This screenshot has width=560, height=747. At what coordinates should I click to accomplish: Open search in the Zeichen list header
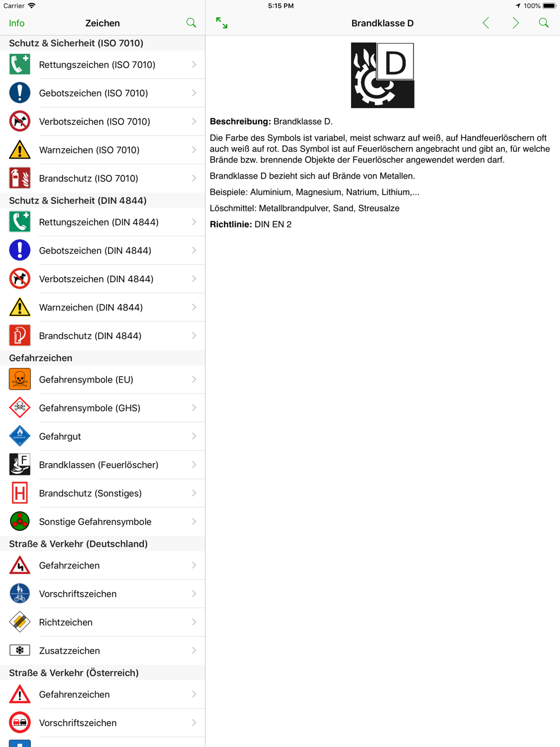[x=191, y=23]
